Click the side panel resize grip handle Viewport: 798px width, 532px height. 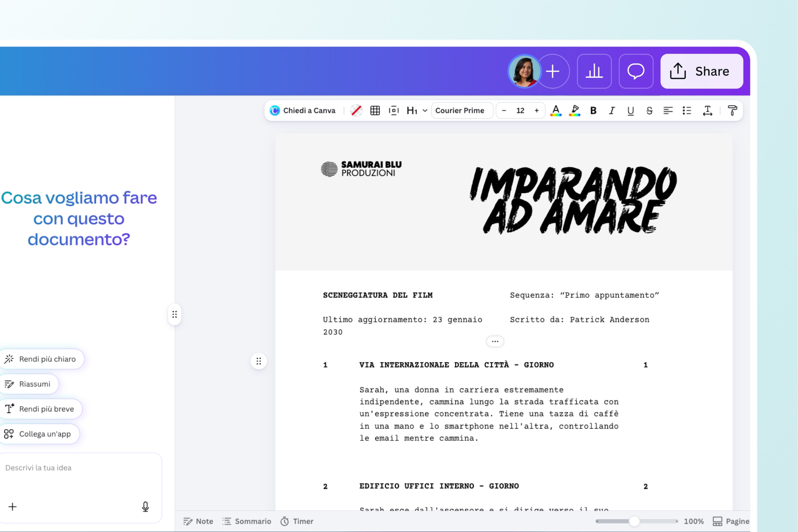pos(175,314)
